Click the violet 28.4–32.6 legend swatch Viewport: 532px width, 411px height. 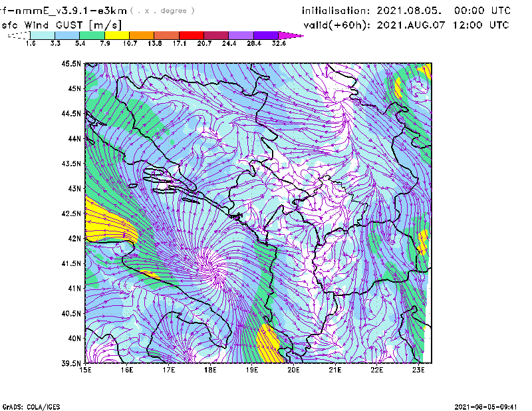(266, 35)
